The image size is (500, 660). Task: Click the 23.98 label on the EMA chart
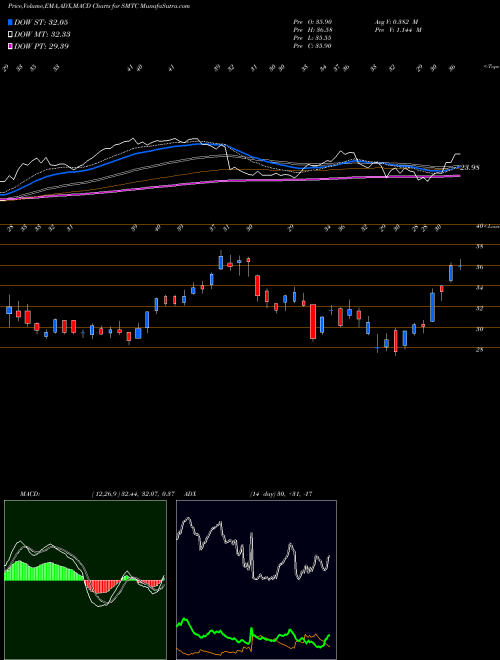tap(470, 168)
